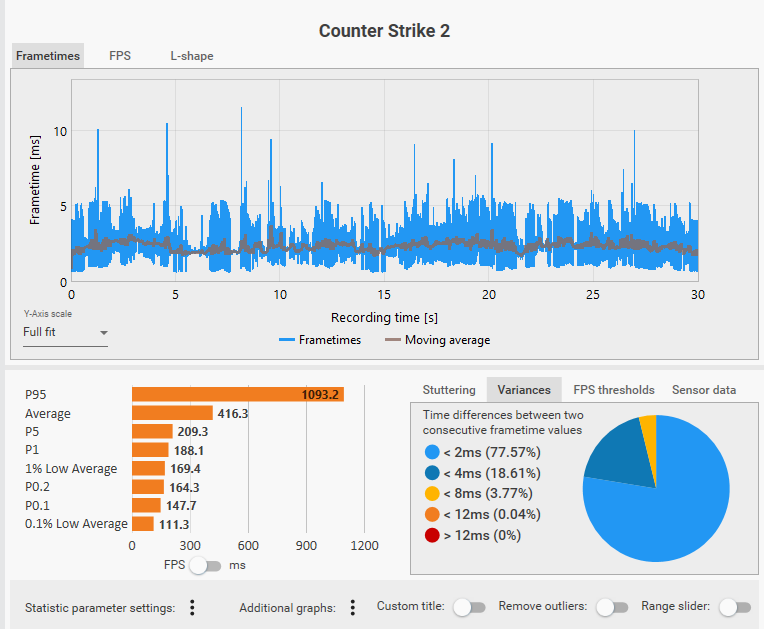The width and height of the screenshot is (764, 629).
Task: Enable the Range slider switch
Action: coord(735,608)
